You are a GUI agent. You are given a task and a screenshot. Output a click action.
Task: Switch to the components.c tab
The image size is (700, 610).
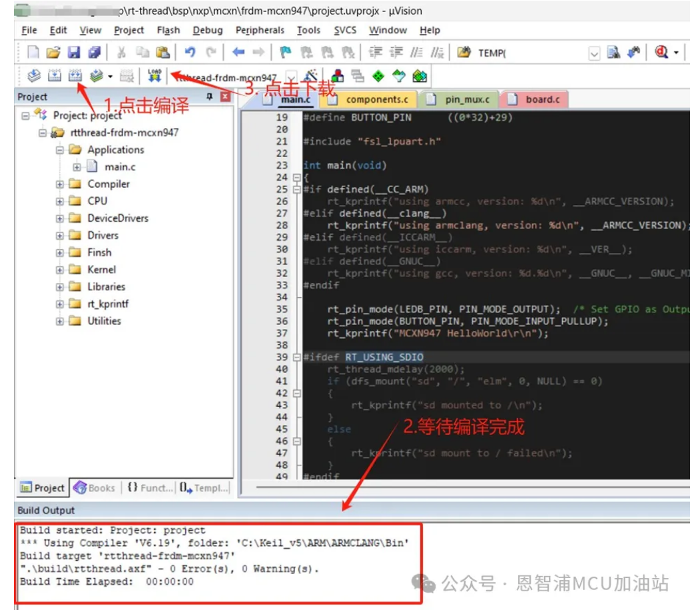(x=370, y=99)
